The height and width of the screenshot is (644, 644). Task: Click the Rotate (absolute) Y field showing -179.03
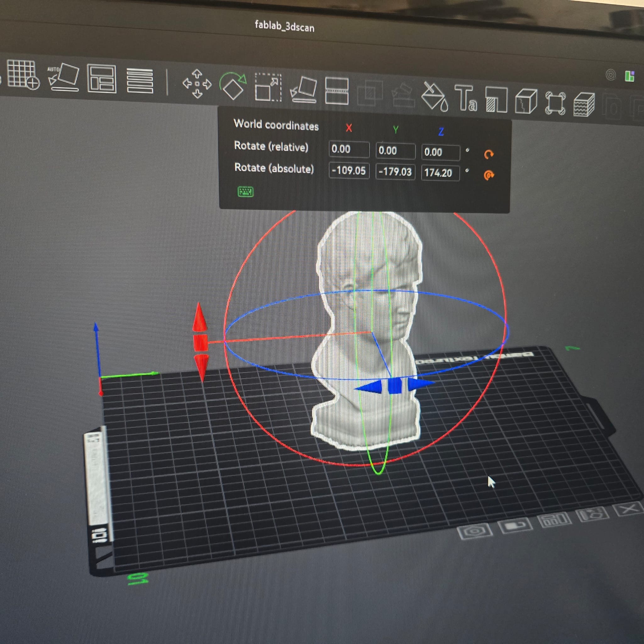(395, 172)
